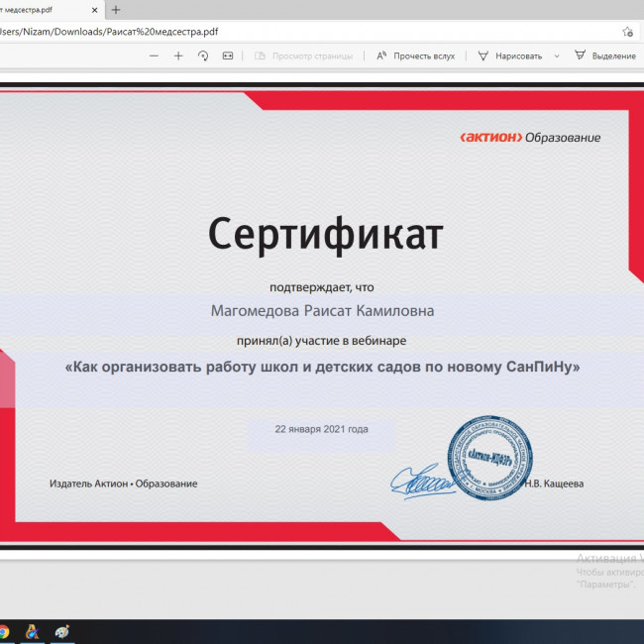Click the name Магомедова Раисат Камиловна

322,311
